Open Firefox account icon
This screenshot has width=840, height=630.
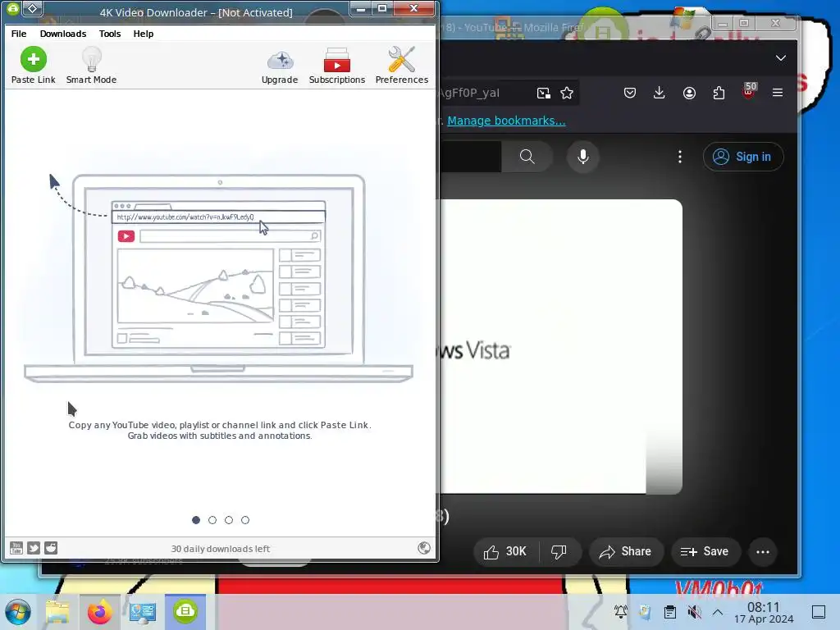click(689, 94)
